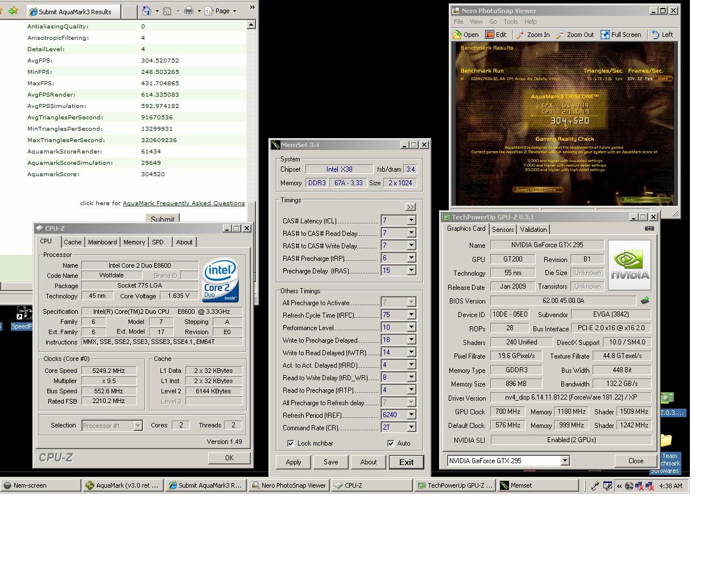Open the dropdown arrow beside Print icon
The height and width of the screenshot is (582, 728).
coord(198,11)
